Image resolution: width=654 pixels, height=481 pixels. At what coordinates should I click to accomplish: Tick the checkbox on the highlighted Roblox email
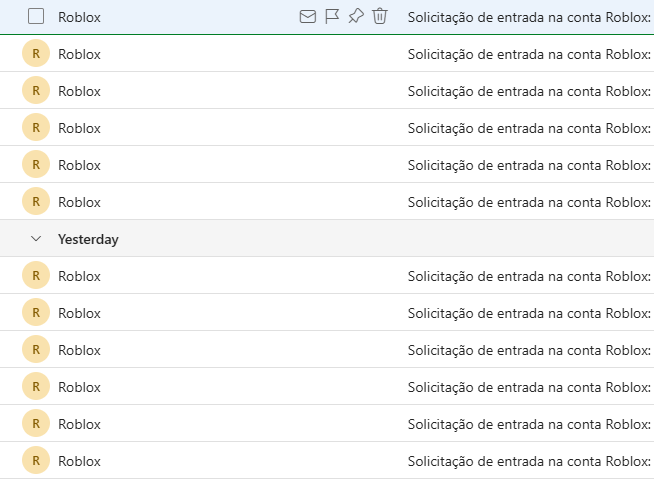[36, 17]
